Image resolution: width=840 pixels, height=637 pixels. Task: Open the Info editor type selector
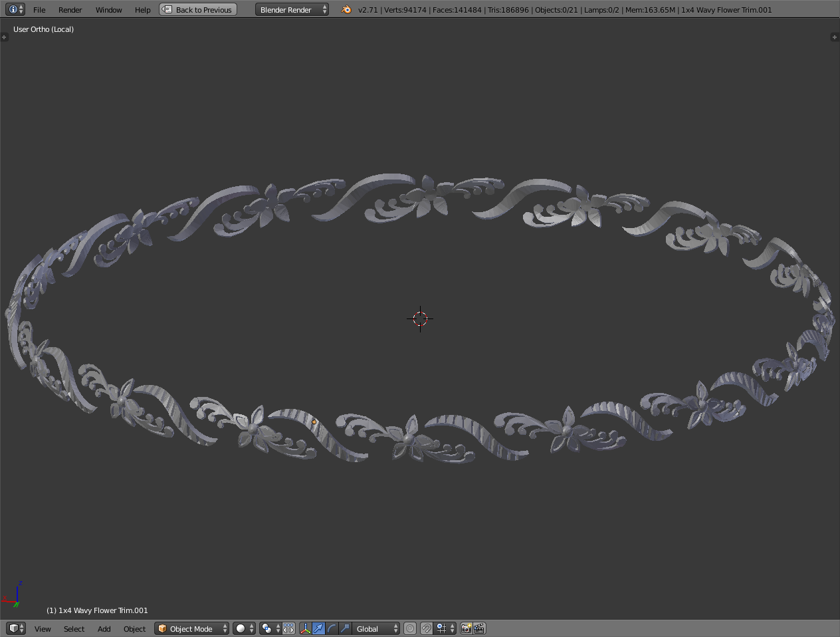(15, 9)
